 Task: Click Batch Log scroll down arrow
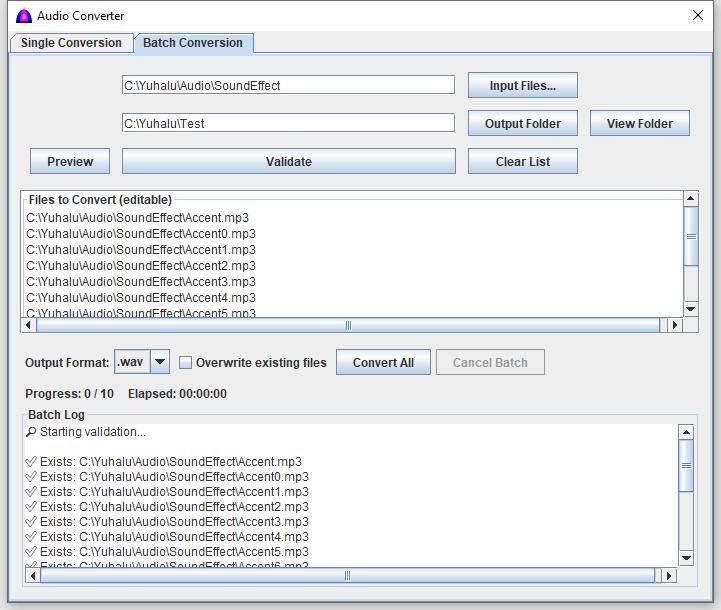click(x=686, y=558)
